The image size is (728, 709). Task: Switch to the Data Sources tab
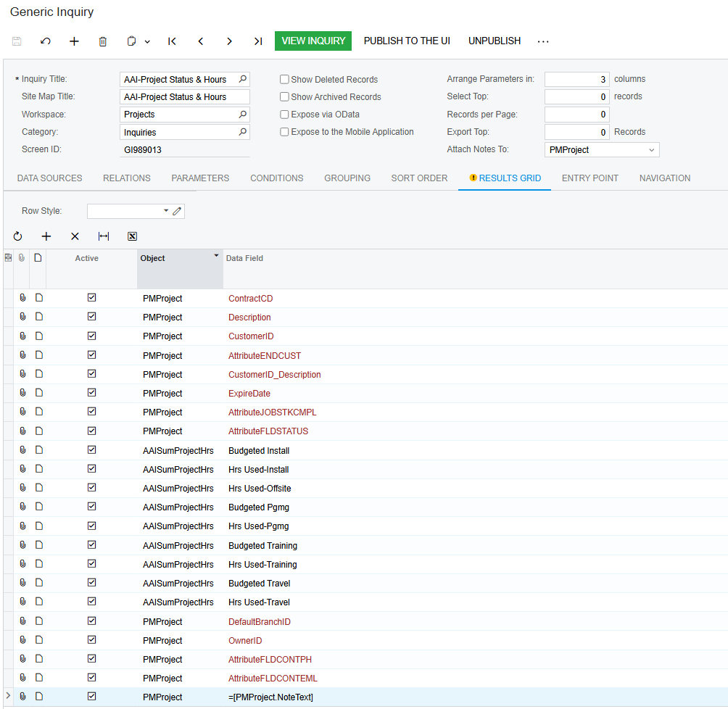click(49, 178)
